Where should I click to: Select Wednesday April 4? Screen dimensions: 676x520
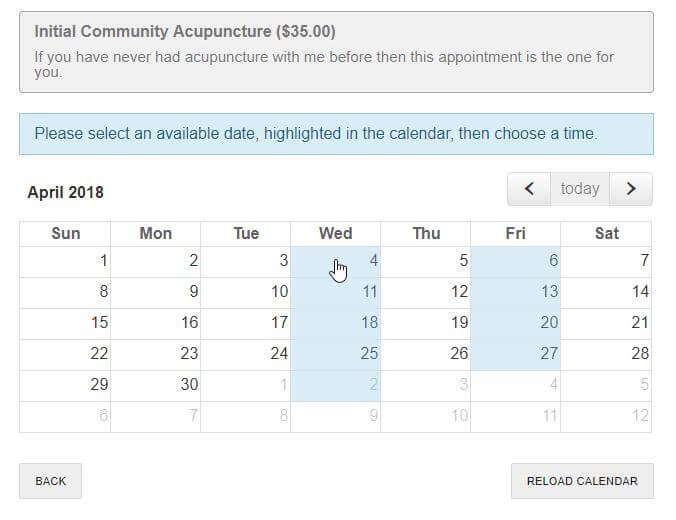click(335, 262)
